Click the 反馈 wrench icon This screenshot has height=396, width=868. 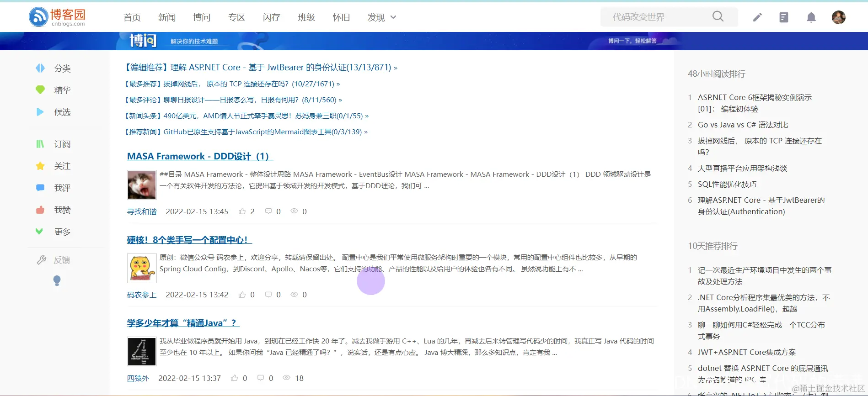click(x=41, y=260)
